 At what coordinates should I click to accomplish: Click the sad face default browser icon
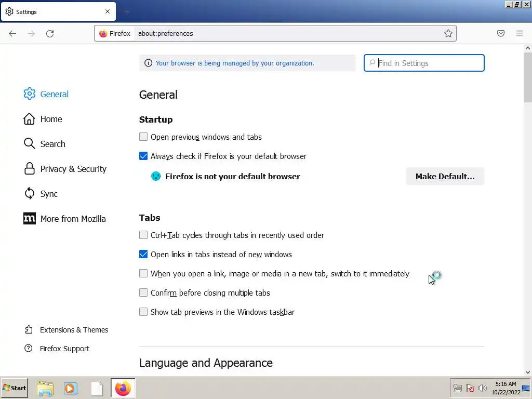coord(156,176)
